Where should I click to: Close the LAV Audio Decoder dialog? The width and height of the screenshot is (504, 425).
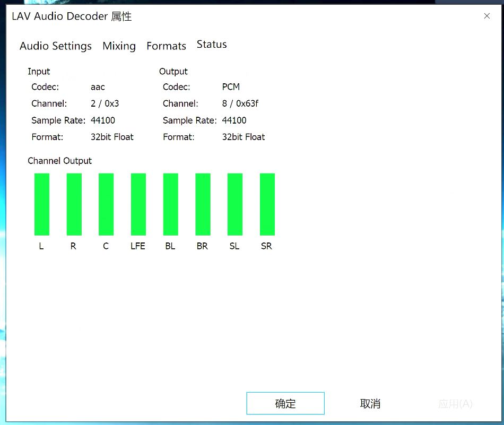point(486,16)
